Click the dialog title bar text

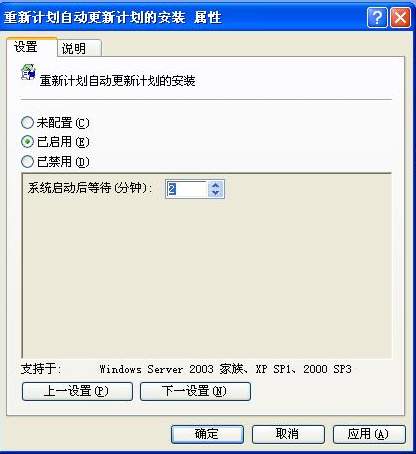[x=113, y=17]
